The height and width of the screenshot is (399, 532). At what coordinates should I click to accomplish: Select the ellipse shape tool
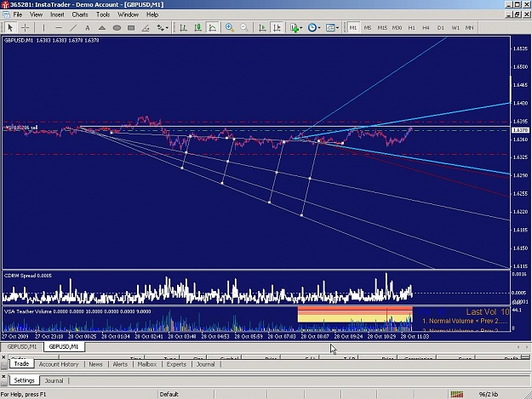pyautogui.click(x=117, y=28)
